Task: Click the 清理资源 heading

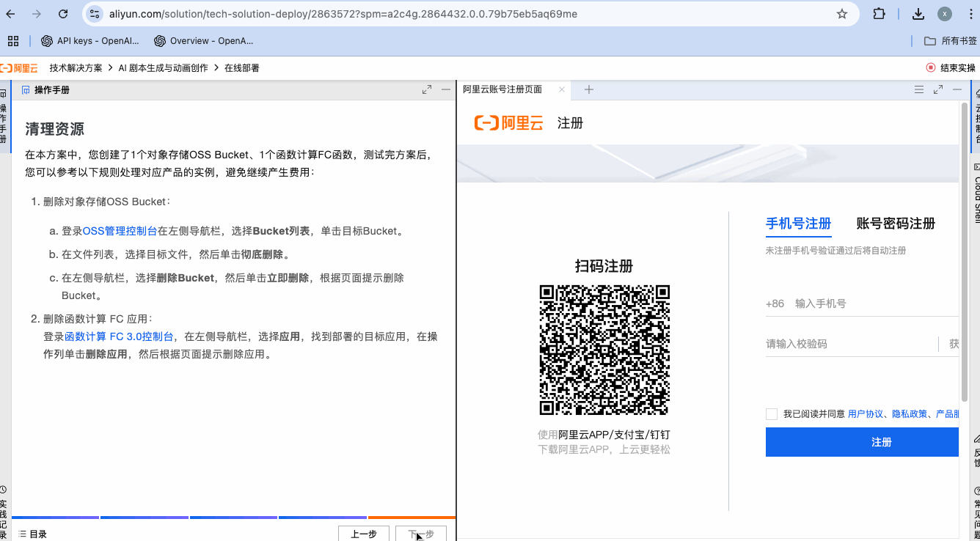Action: pos(54,129)
